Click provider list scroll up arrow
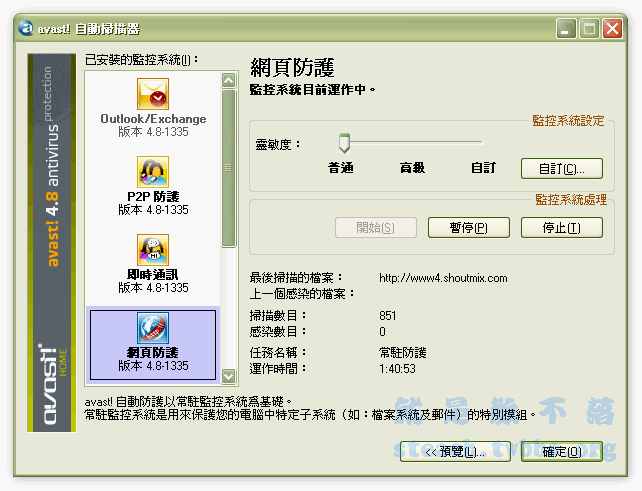Viewport: 642px width, 491px height. 228,80
